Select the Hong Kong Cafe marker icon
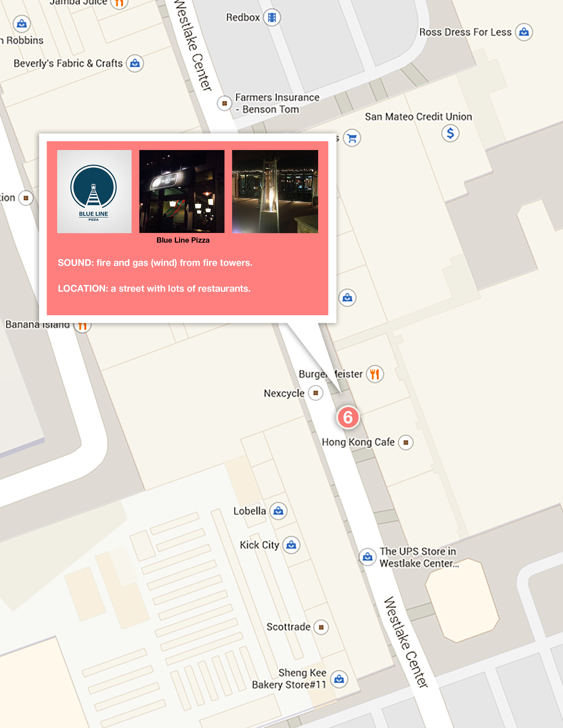This screenshot has height=728, width=563. pyautogui.click(x=406, y=443)
